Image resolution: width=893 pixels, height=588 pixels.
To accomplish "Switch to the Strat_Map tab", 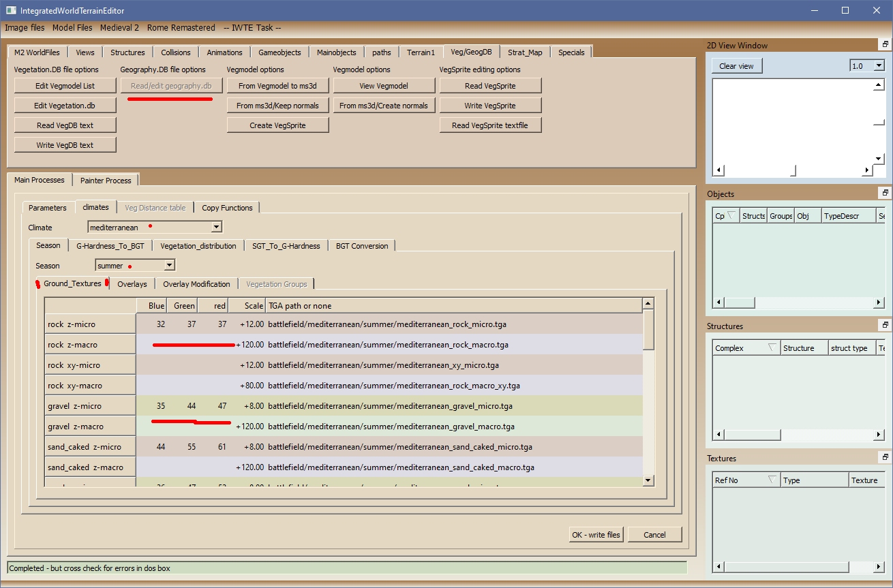I will tap(526, 52).
